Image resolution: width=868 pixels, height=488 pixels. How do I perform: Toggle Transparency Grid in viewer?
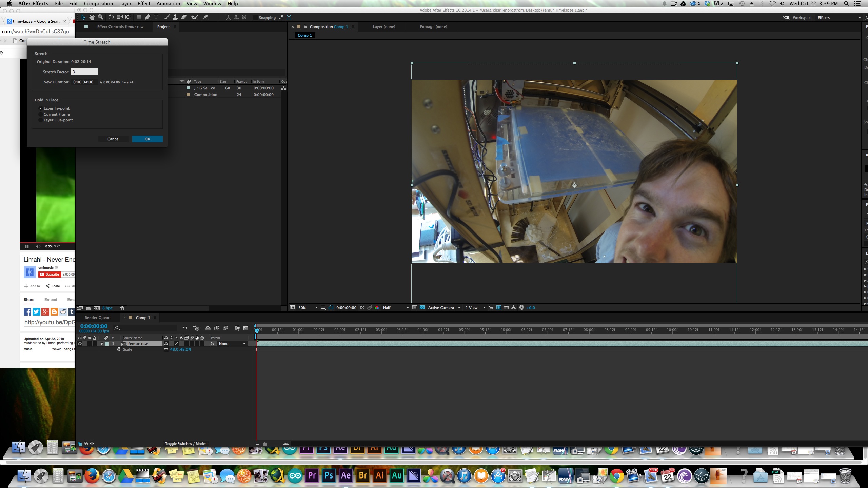pos(422,308)
